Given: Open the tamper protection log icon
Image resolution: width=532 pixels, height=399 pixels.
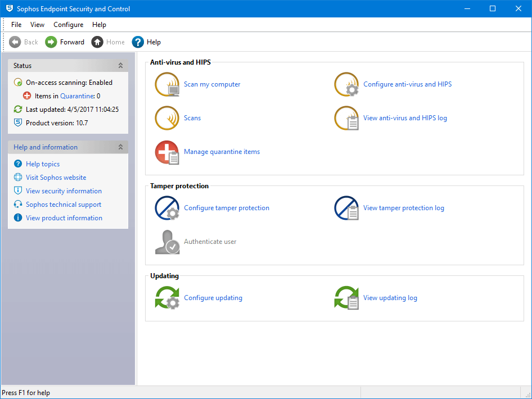Looking at the screenshot, I should coord(346,208).
